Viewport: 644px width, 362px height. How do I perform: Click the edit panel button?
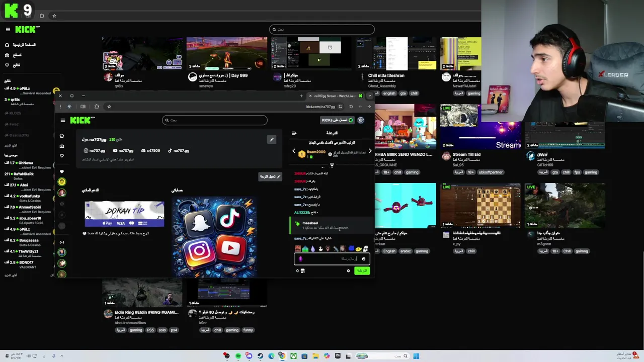pos(270,176)
